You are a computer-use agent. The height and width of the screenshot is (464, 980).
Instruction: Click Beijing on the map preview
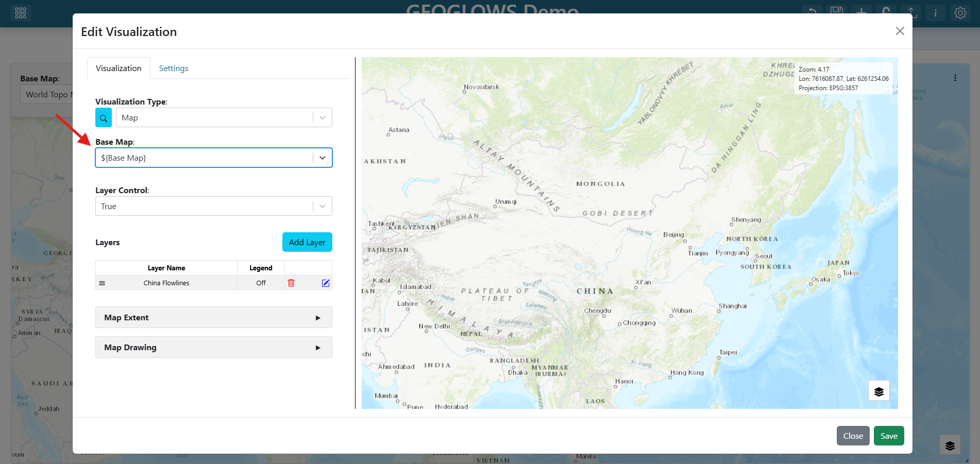point(674,235)
